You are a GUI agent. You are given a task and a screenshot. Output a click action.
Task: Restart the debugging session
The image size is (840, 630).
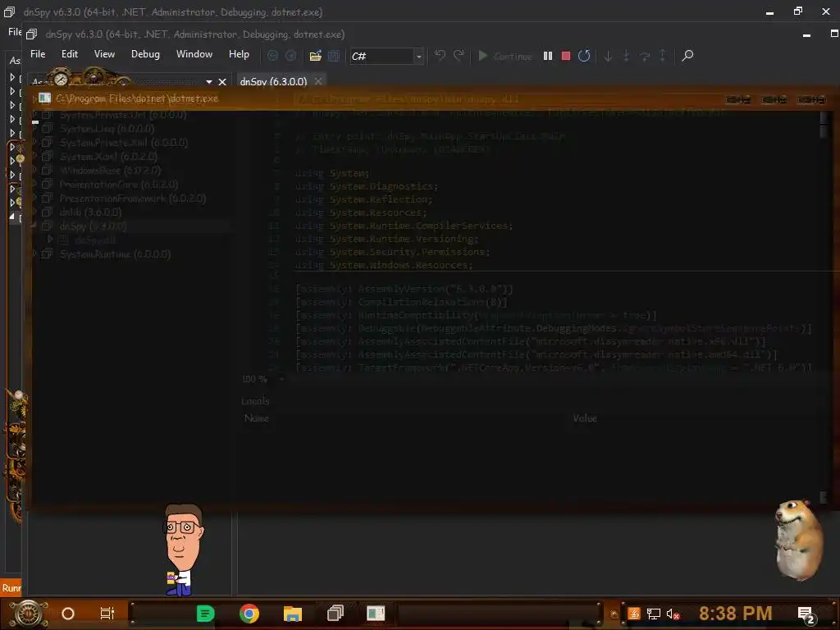tap(584, 56)
